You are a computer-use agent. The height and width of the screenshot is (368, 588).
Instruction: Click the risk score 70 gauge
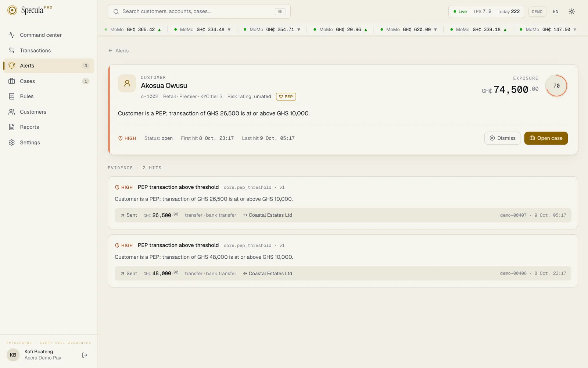(556, 86)
